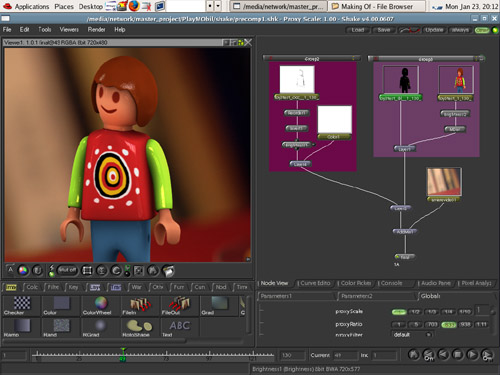Set proxyScale to 1/3
Viewport: 500px width, 375px height.
coord(432,312)
